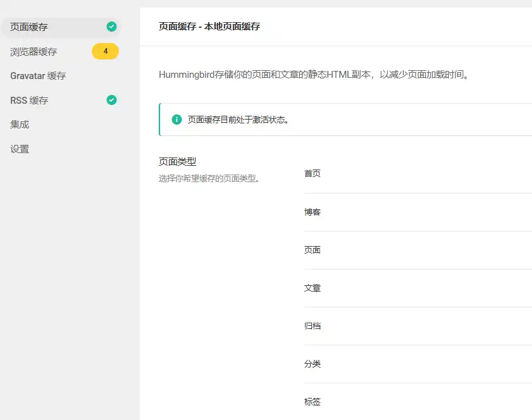
Task: Select the 文章 page type entry
Action: [312, 288]
